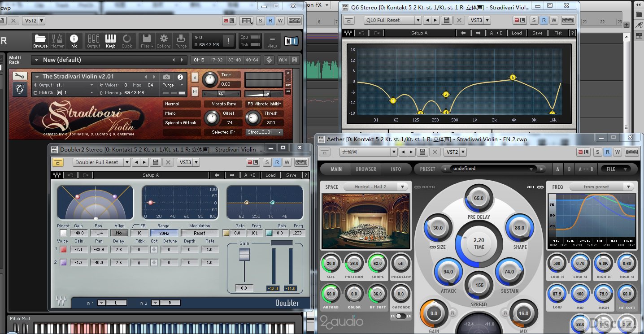Click Flat button in Q6 toolbar
644x334 pixels.
(558, 33)
